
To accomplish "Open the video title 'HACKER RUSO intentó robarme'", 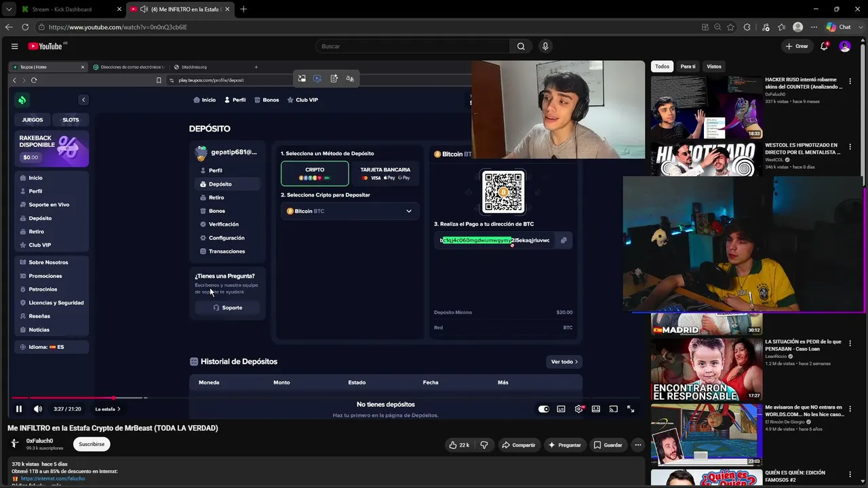I will [803, 83].
